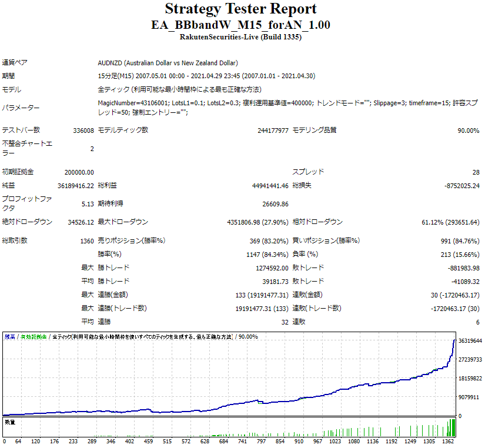Screen dimensions: 485x448
Task: Click maximal drawdown 4351806.98 (27.90%)
Action: tap(257, 222)
